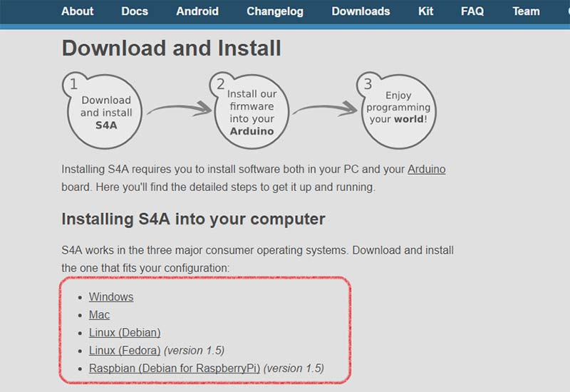Open the FAQ page
Image resolution: width=570 pixels, height=392 pixels.
[472, 11]
